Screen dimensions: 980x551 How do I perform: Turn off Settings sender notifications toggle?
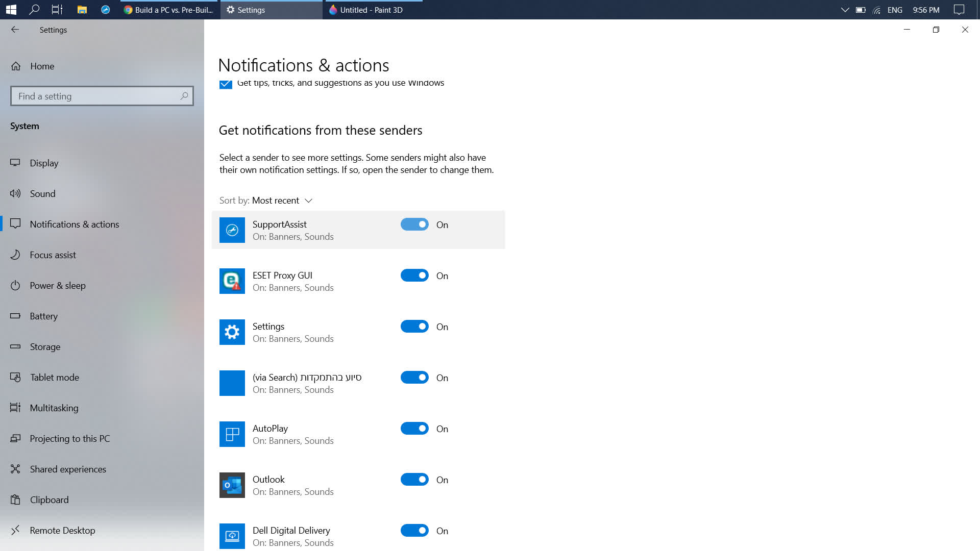click(x=414, y=327)
